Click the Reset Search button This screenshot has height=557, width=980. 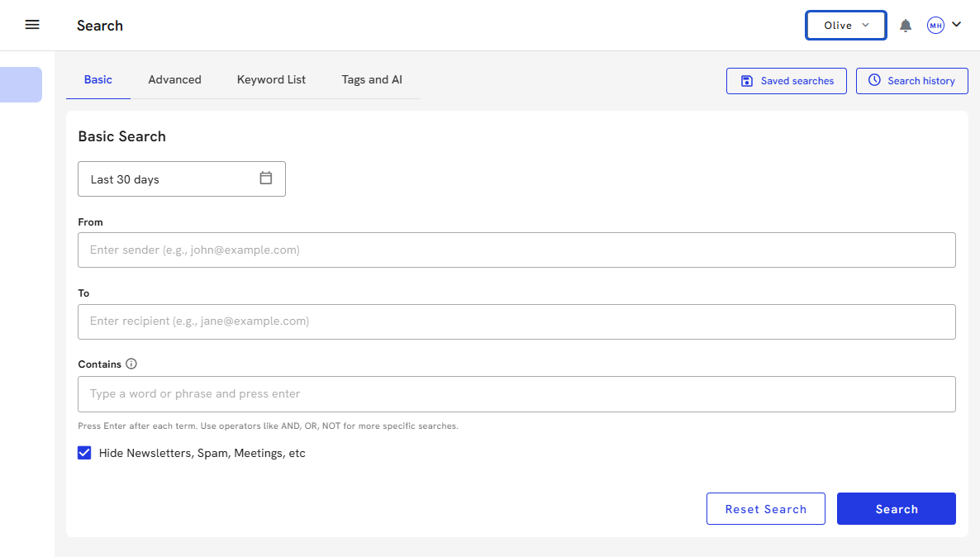tap(765, 509)
